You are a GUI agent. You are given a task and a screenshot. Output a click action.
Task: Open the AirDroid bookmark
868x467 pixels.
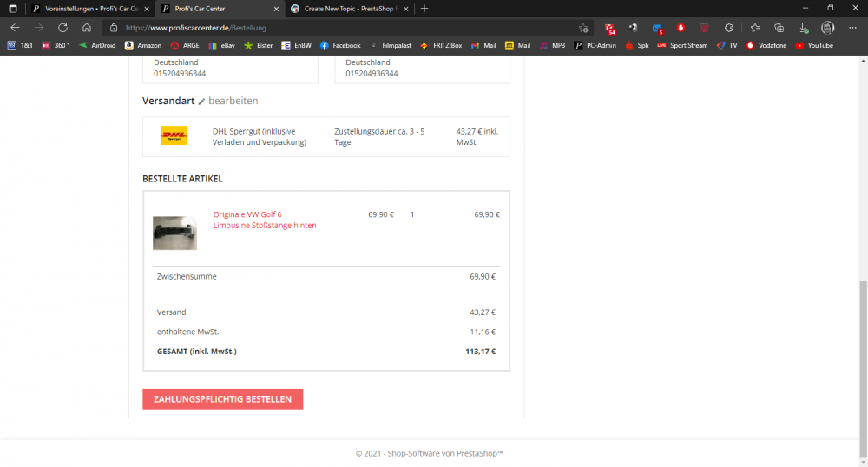pos(97,45)
